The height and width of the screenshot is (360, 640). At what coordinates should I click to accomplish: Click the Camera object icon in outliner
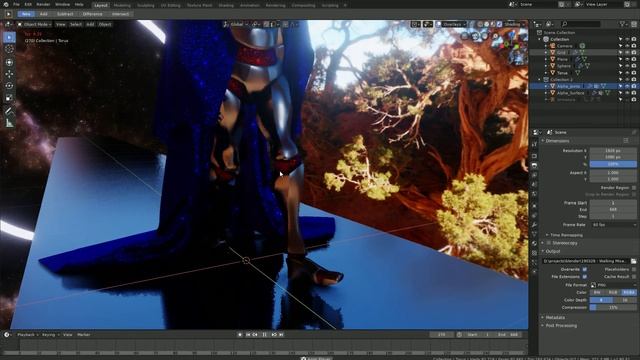click(x=553, y=46)
